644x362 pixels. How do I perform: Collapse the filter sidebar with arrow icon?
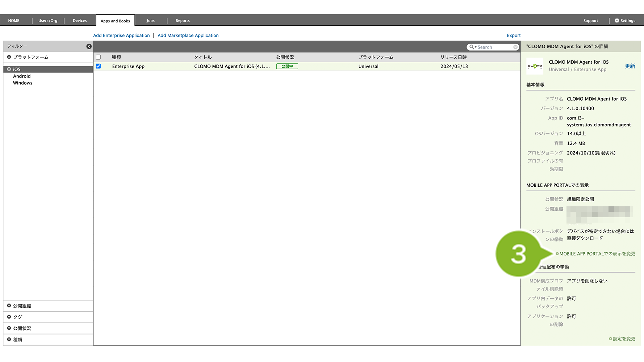coord(89,46)
